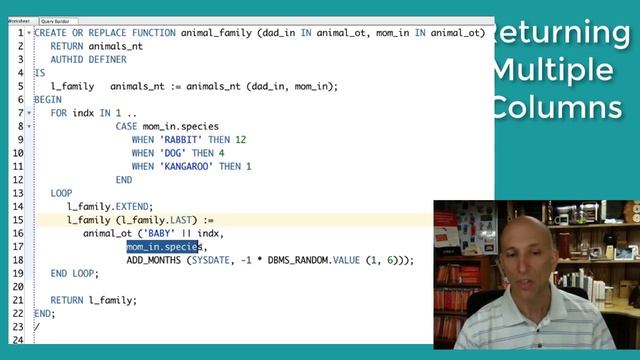Viewport: 640px width, 360px height.
Task: Click 'animal_family' function name on line 1
Action: pyautogui.click(x=216, y=33)
